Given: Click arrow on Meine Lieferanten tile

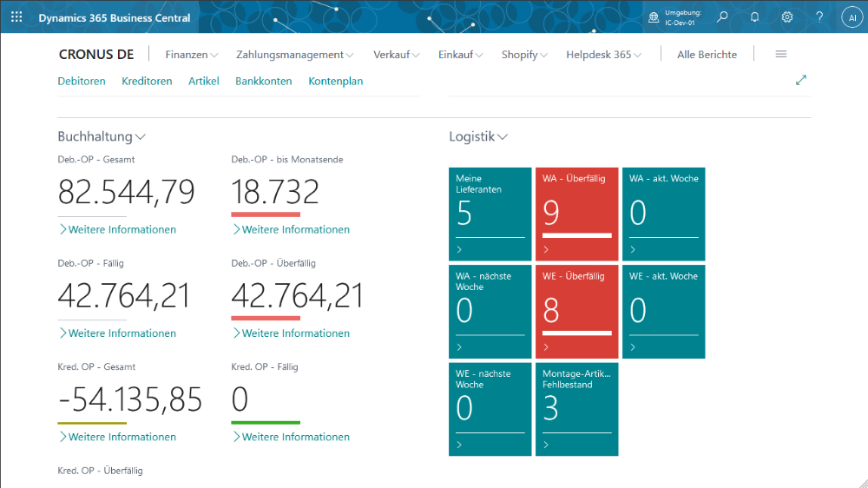Looking at the screenshot, I should 459,250.
